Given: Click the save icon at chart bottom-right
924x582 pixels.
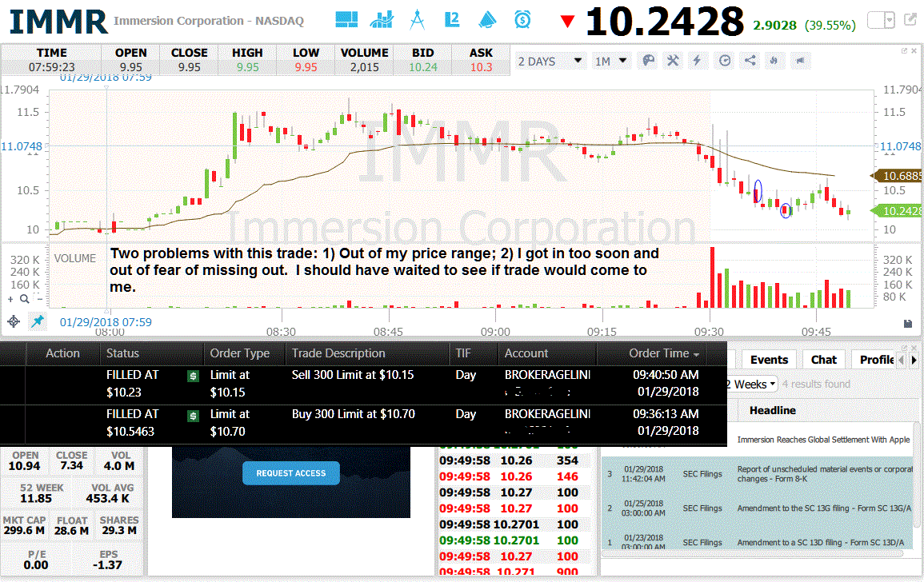Looking at the screenshot, I should coord(907,324).
